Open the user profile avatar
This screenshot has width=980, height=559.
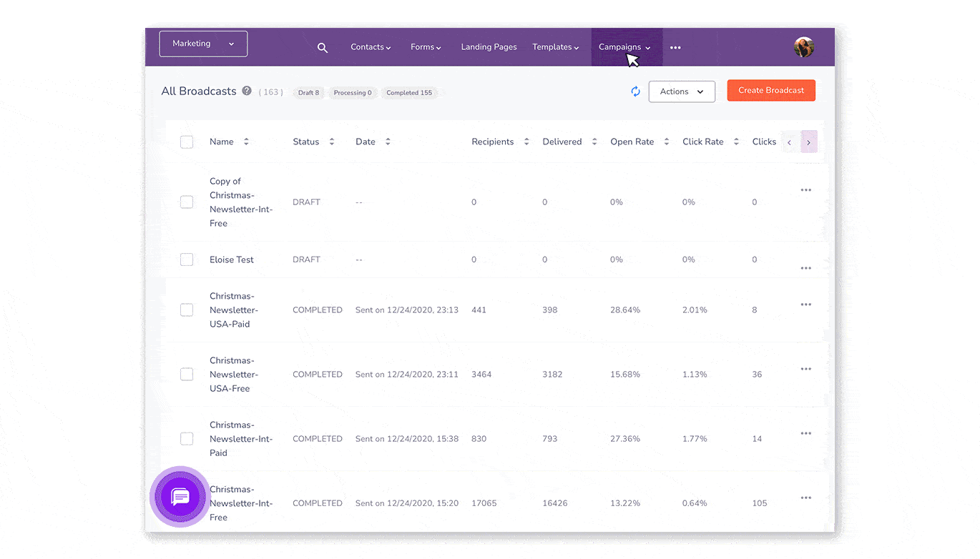(803, 47)
